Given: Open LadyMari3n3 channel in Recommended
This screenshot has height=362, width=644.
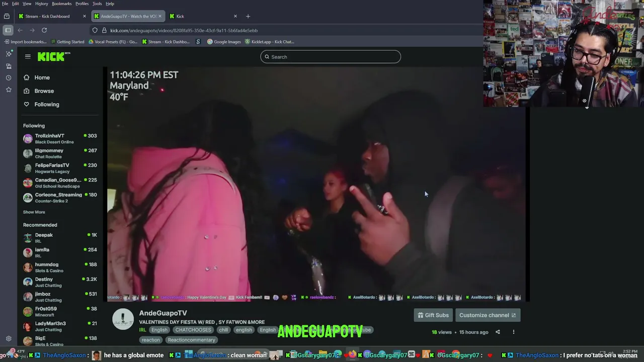Looking at the screenshot, I should pos(60,326).
